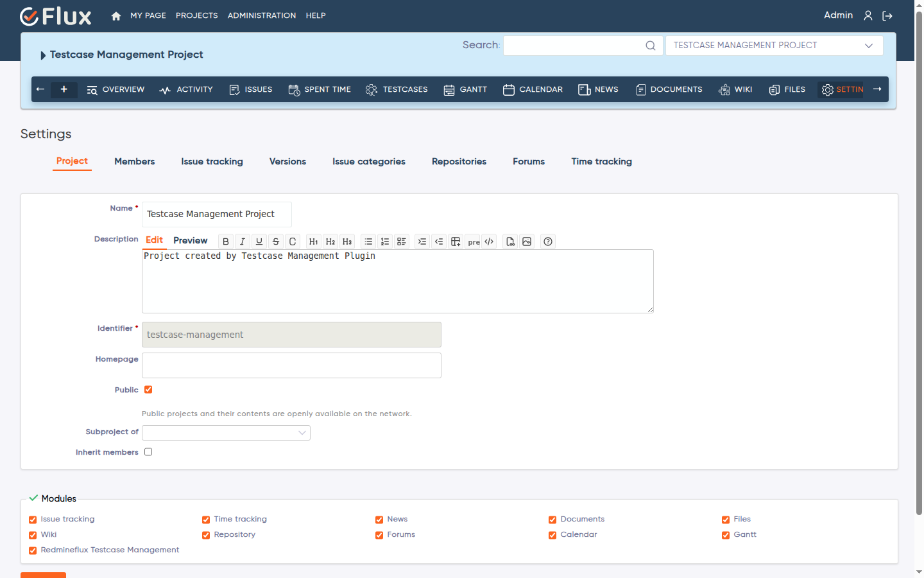
Task: Toggle Calendar module checkbox
Action: [552, 535]
